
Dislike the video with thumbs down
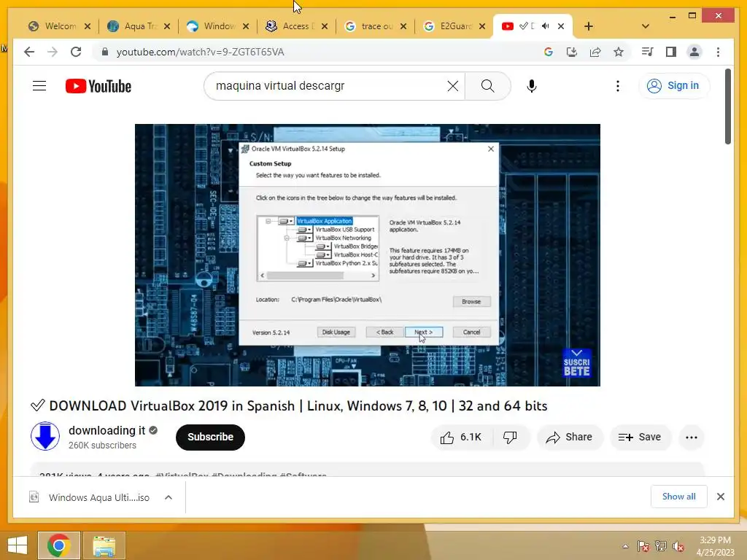(x=510, y=437)
